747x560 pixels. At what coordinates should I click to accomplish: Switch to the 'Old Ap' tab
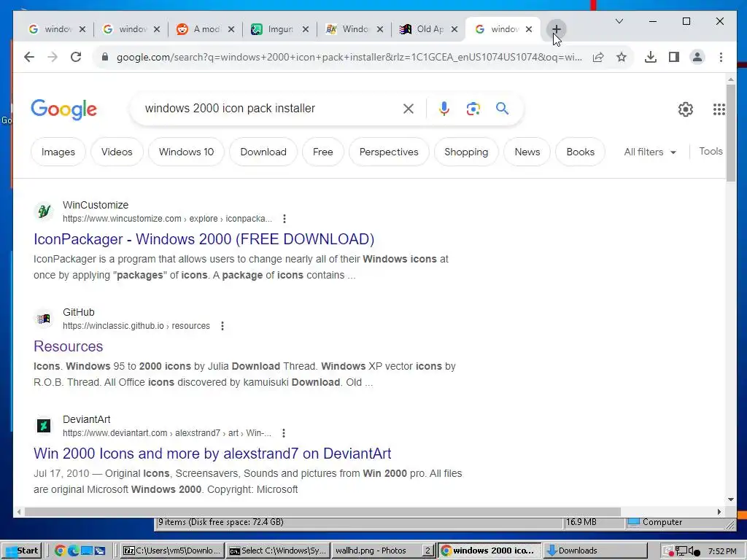click(x=422, y=29)
